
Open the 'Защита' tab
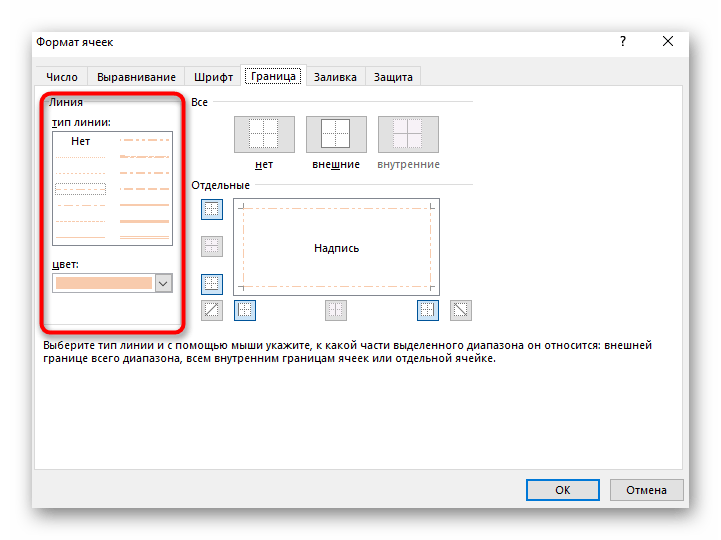[393, 77]
